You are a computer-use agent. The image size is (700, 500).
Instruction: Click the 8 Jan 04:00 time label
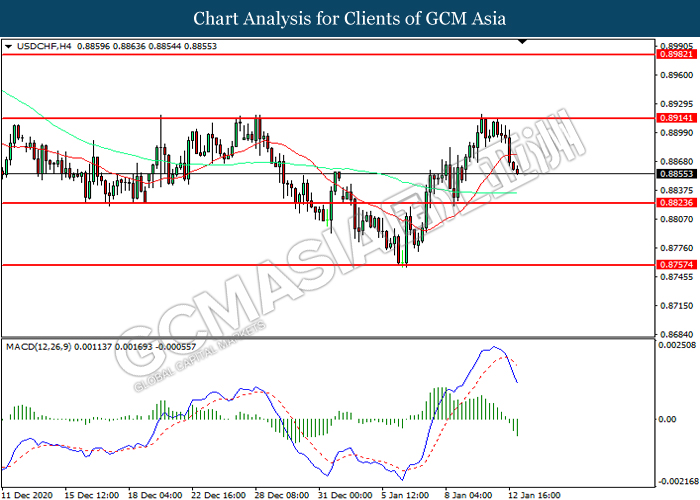click(469, 495)
